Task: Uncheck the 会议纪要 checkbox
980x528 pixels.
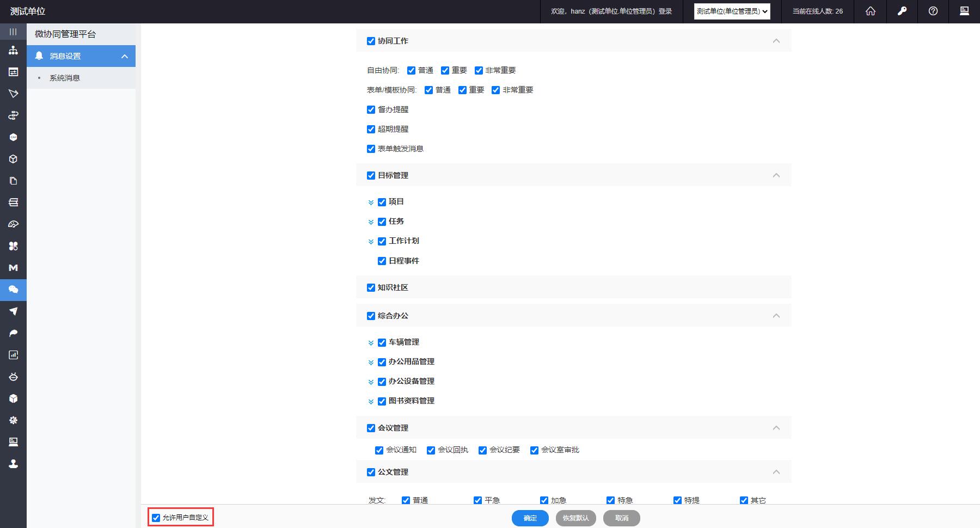Action: click(x=482, y=450)
